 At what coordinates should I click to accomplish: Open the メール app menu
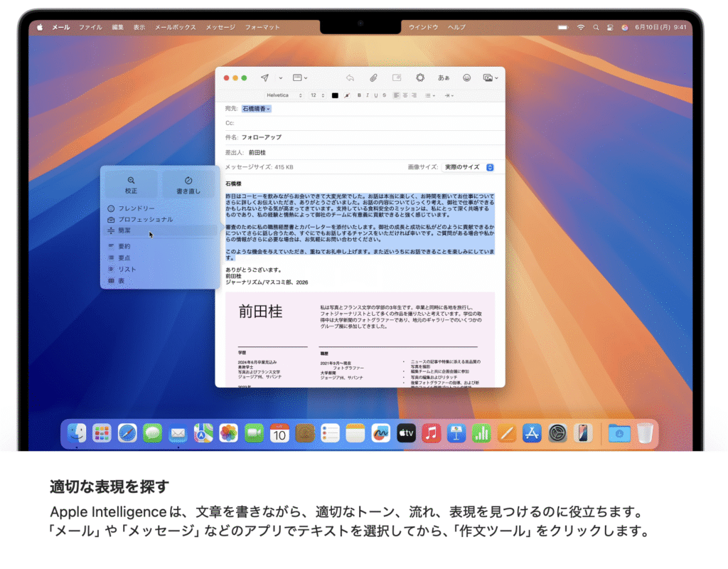61,28
